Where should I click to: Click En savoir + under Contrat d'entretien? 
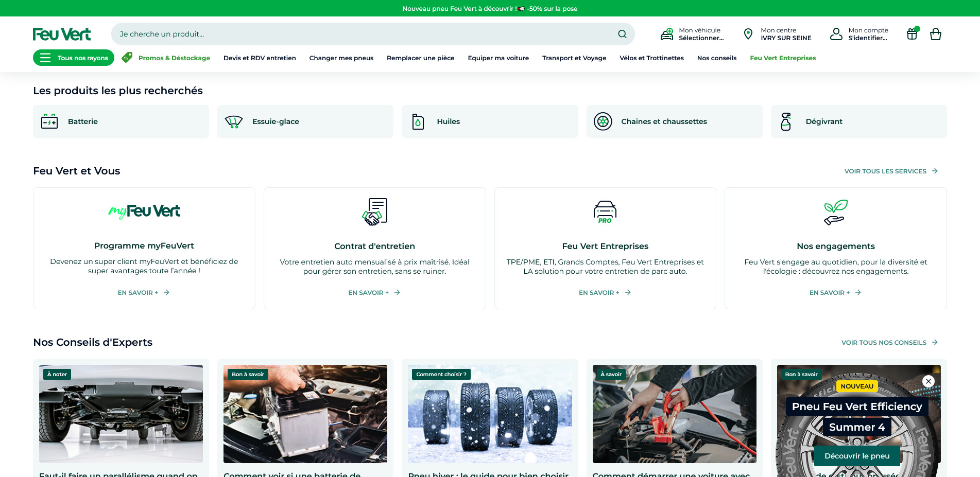[374, 292]
